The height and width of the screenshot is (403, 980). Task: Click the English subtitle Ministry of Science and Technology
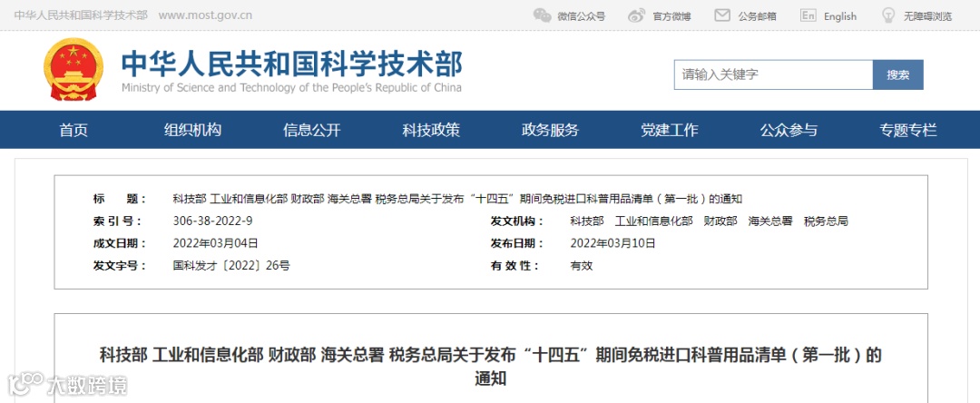pyautogui.click(x=292, y=88)
